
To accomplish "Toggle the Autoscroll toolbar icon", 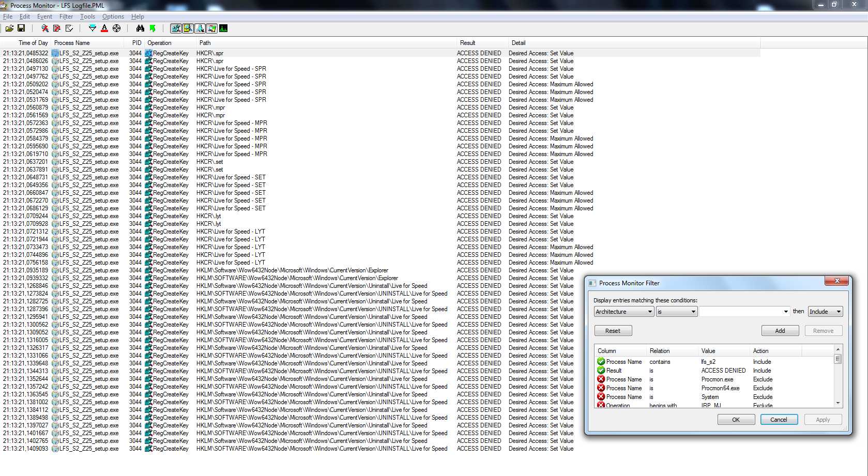I will tap(57, 28).
